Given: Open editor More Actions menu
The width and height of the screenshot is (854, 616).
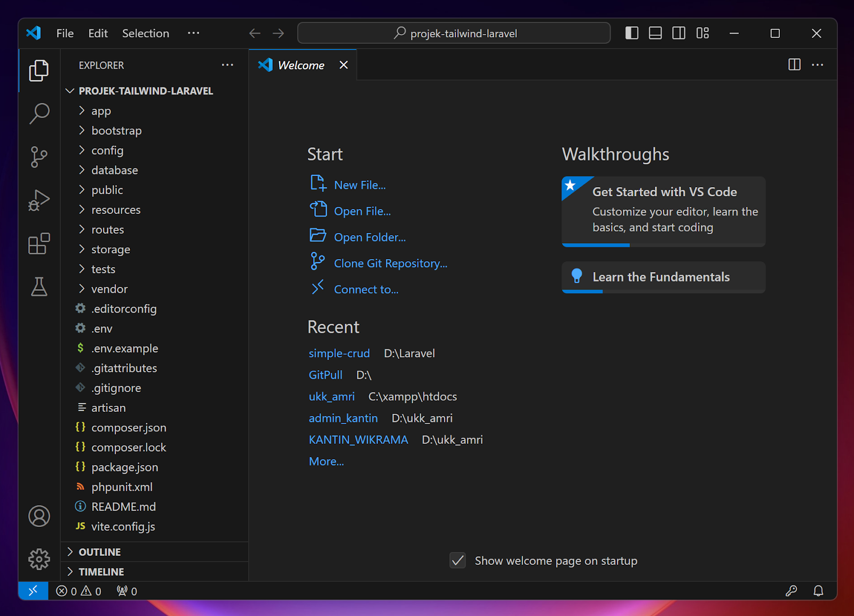Looking at the screenshot, I should [818, 65].
